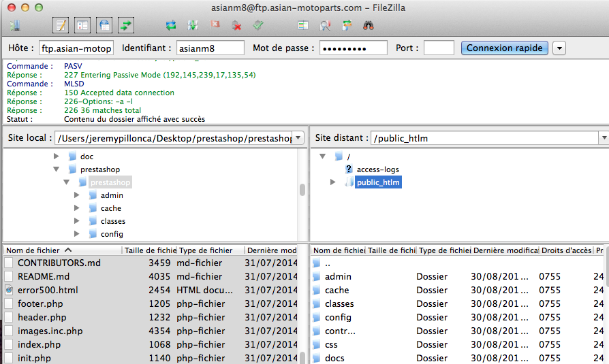Screen dimensions: 609x364
Task: Toggle local directory tree icon
Action: click(x=82, y=26)
